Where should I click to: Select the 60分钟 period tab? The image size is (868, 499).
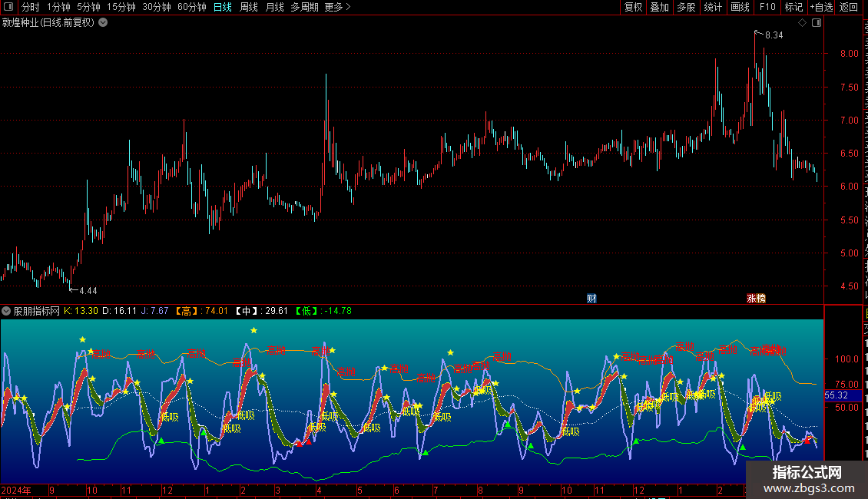tap(191, 7)
